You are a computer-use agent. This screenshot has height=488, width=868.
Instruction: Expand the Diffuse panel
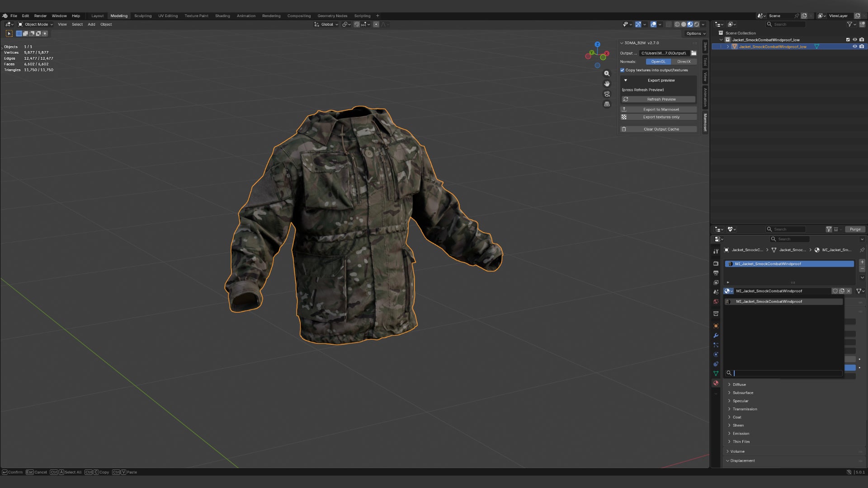(x=729, y=385)
